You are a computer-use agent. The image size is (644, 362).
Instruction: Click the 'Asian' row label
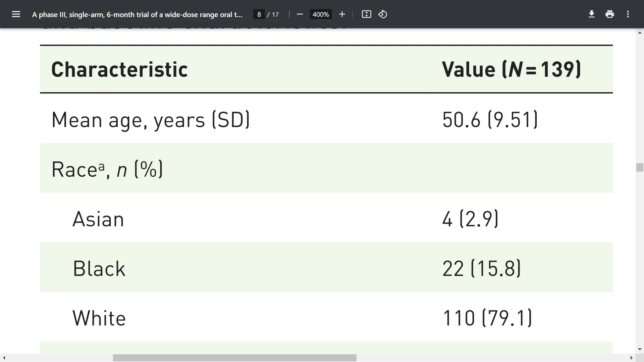tap(98, 219)
